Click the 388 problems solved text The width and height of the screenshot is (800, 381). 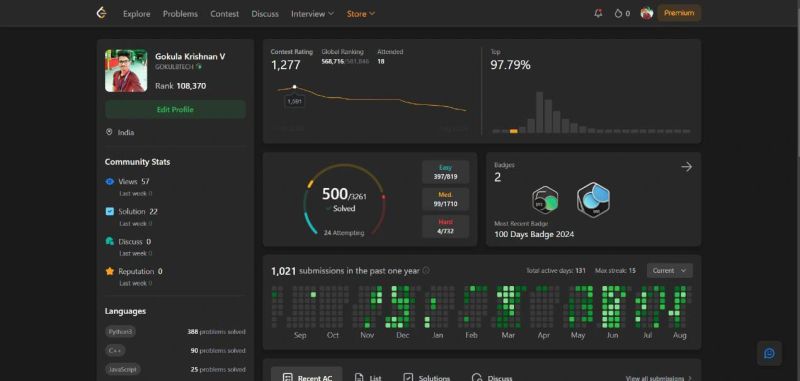pos(216,332)
